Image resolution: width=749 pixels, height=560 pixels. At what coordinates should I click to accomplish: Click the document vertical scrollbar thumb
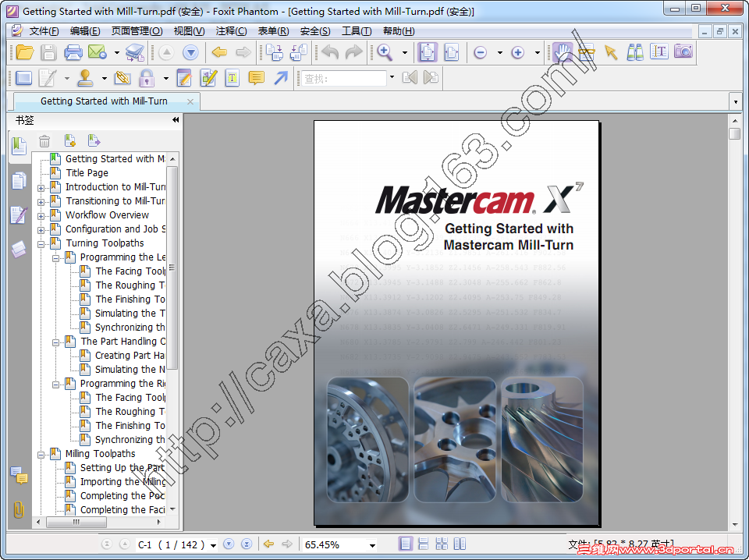[735, 133]
